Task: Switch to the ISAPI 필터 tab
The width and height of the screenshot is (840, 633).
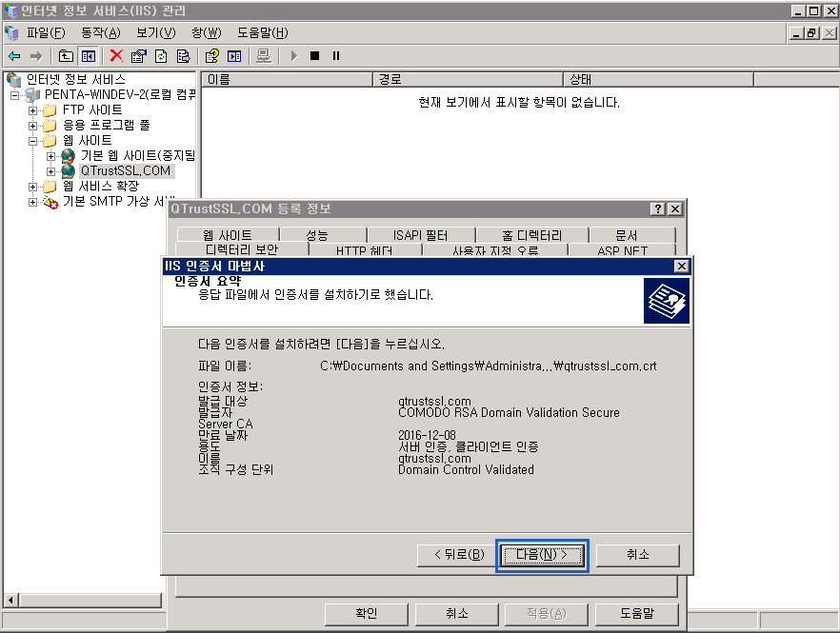Action: pos(421,235)
